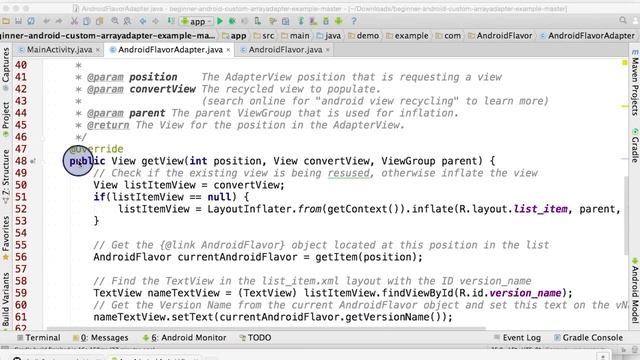Viewport: 640px width, 360px height.
Task: Open the Event Log panel
Action: [517, 338]
